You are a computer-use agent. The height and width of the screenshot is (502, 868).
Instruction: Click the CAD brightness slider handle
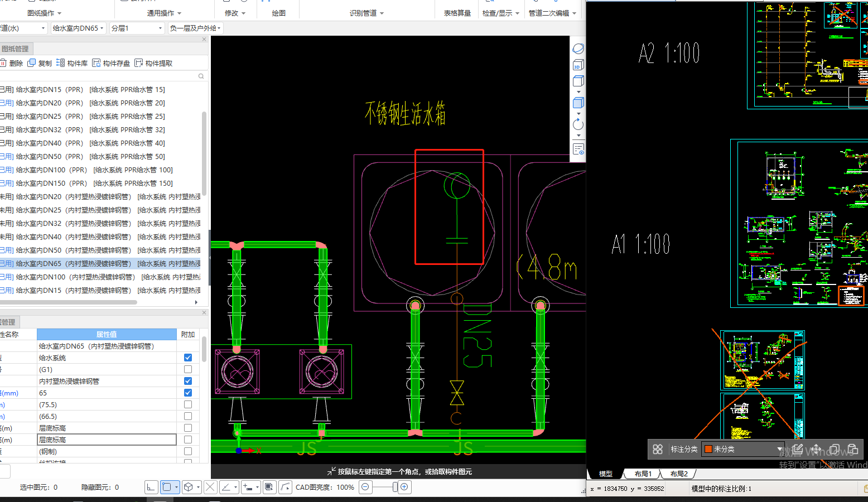(395, 487)
